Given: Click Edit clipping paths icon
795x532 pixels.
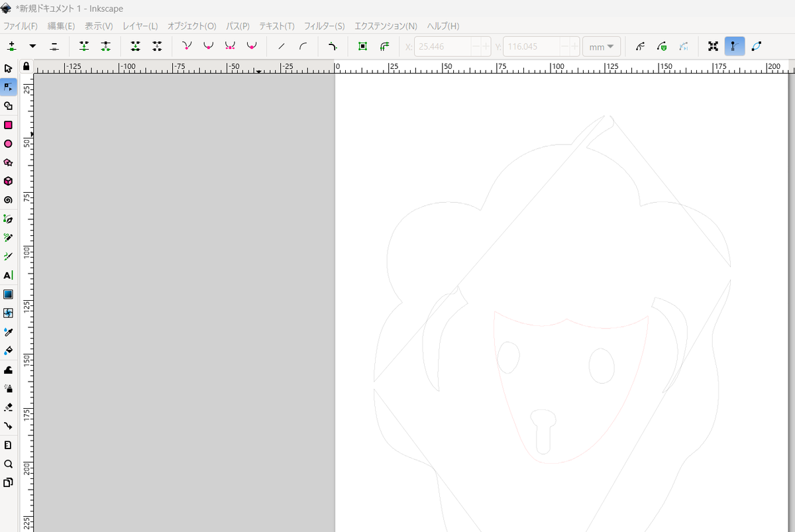Looking at the screenshot, I should coord(640,46).
